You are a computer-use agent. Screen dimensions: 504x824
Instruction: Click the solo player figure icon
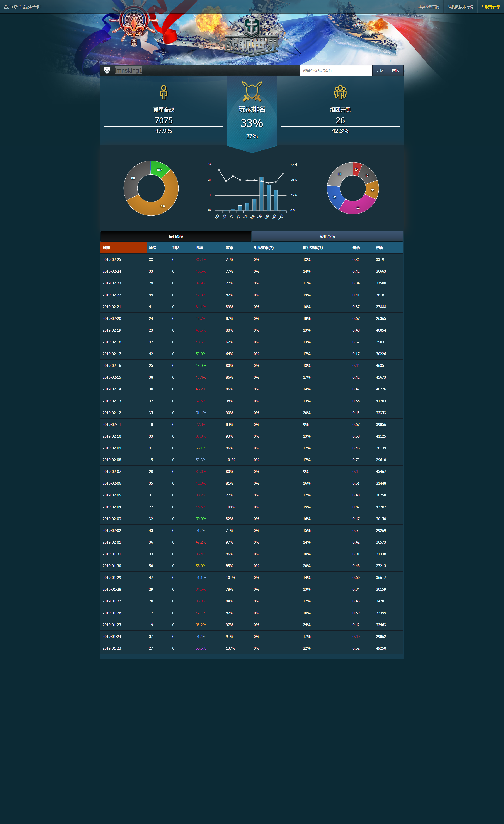click(163, 93)
